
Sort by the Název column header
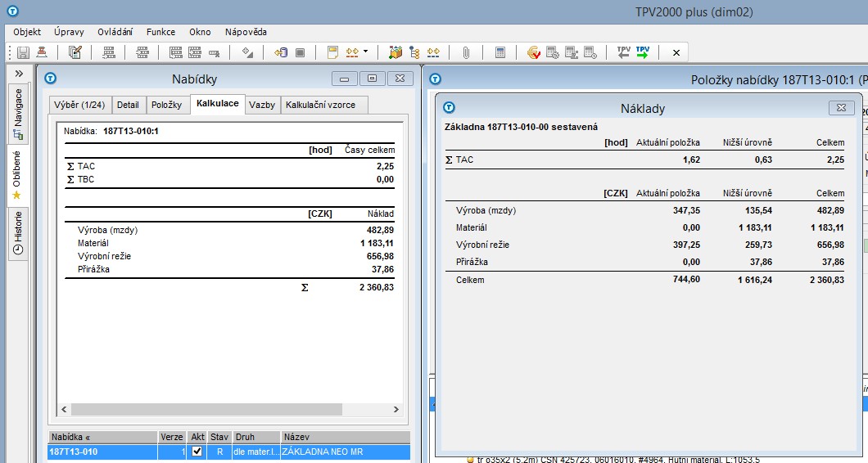[x=346, y=437]
